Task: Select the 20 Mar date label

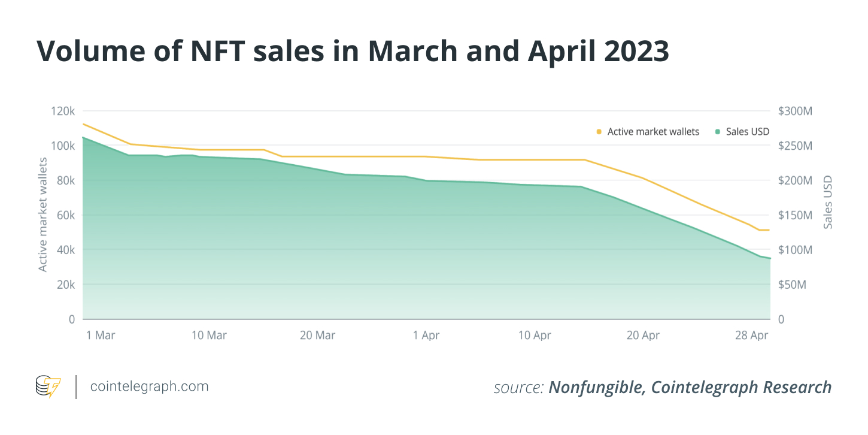Action: coord(317,336)
